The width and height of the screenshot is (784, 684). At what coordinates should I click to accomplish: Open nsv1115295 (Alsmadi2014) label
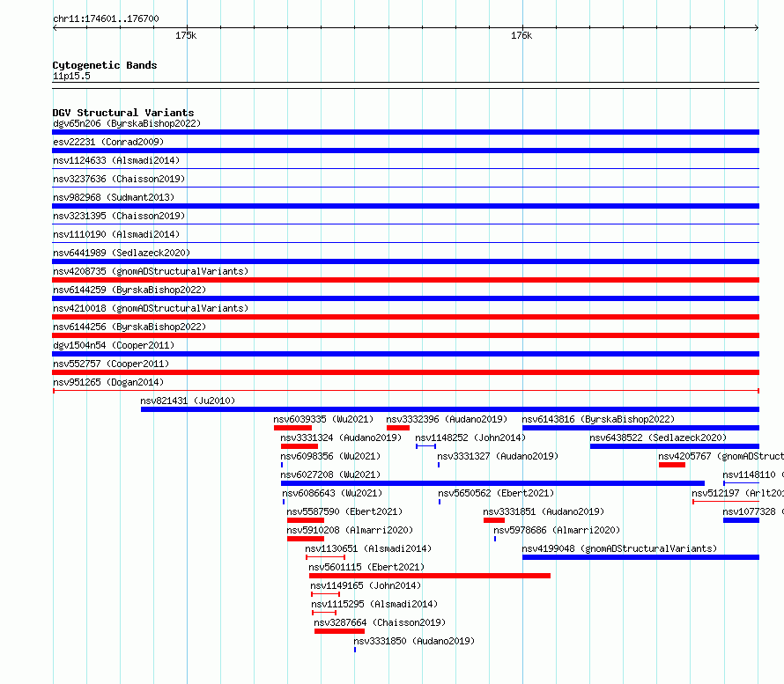point(374,604)
